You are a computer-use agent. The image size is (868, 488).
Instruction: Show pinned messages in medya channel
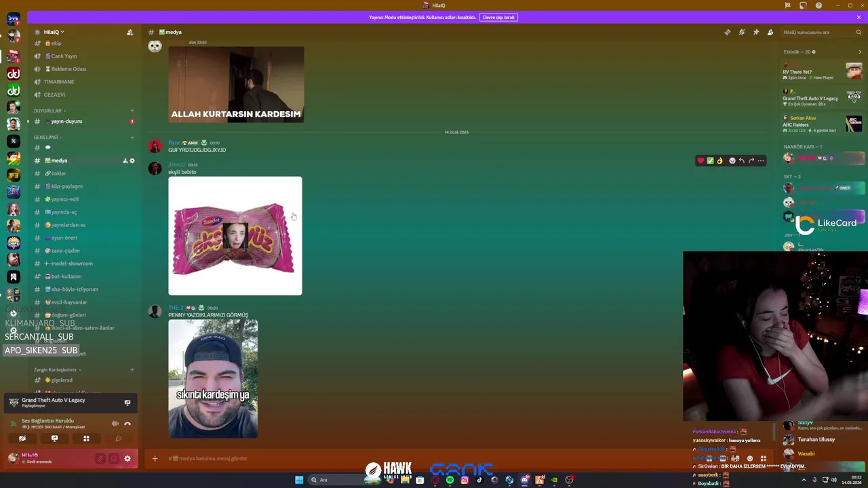click(x=756, y=32)
